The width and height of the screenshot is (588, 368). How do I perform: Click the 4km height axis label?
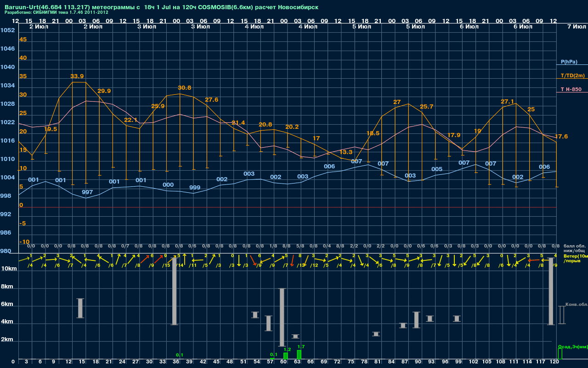[x=7, y=322]
